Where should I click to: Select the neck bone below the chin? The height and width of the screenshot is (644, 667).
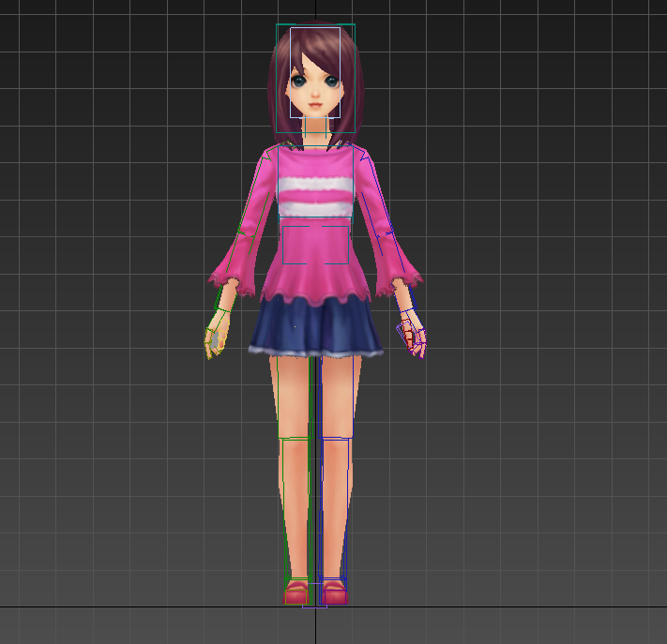click(x=315, y=133)
